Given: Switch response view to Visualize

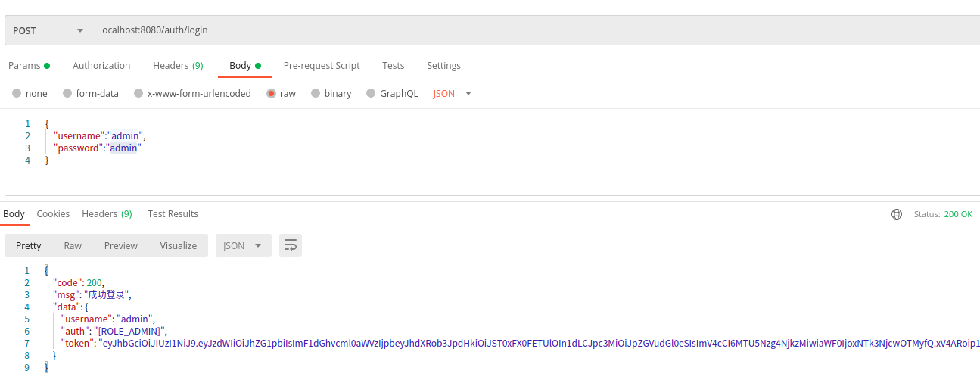Looking at the screenshot, I should point(179,245).
